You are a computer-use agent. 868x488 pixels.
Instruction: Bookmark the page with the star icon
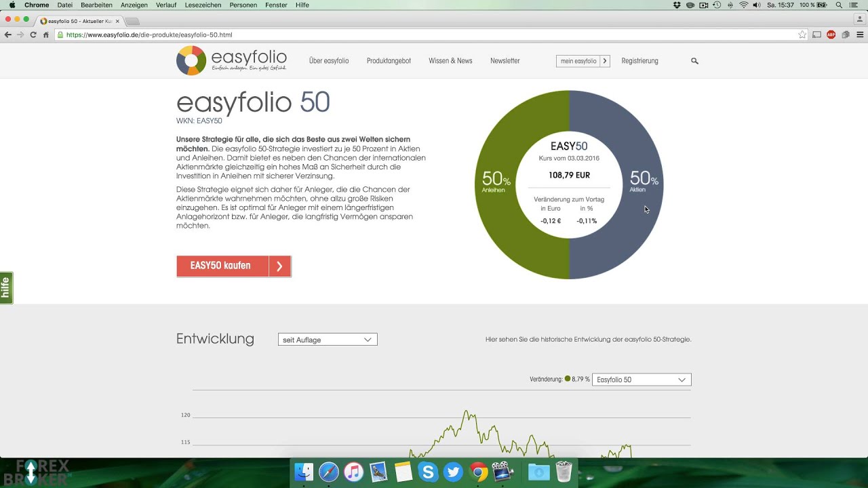click(x=802, y=35)
